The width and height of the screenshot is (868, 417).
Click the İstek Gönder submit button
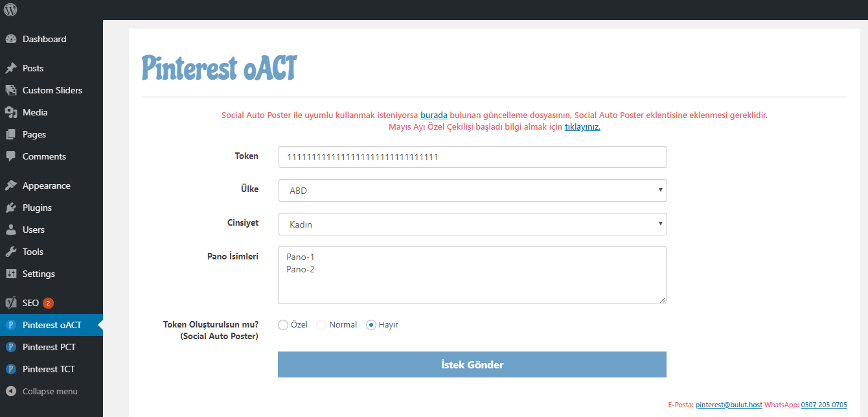[472, 364]
